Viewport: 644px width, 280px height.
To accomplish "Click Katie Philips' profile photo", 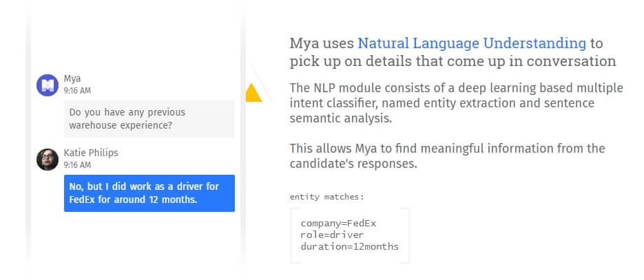I will [48, 160].
